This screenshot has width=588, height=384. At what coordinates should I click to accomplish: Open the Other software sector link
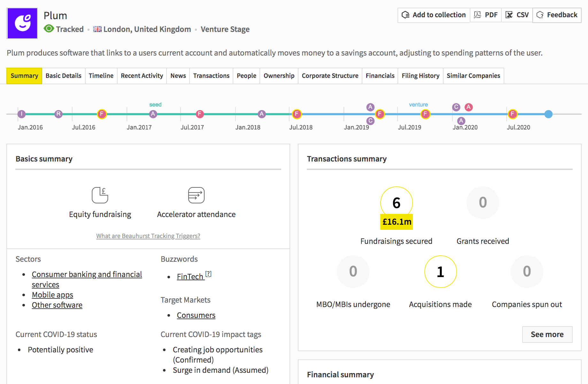pos(57,305)
